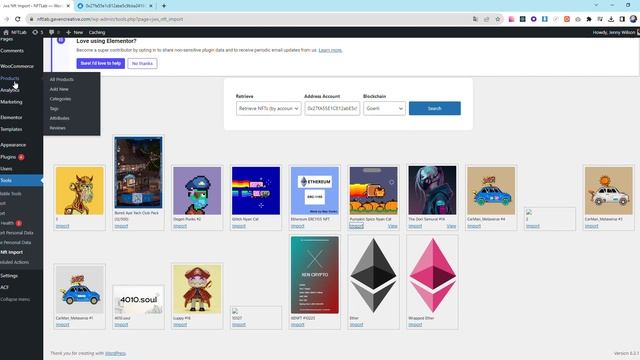The width and height of the screenshot is (640, 360).
Task: Click Import under Ethereum ERC1155 NFT
Action: click(298, 226)
